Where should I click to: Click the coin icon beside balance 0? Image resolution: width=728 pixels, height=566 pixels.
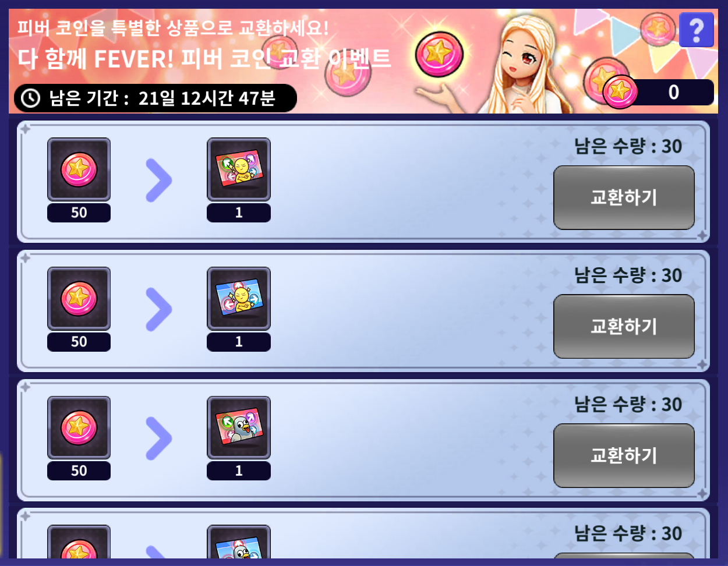[x=620, y=91]
